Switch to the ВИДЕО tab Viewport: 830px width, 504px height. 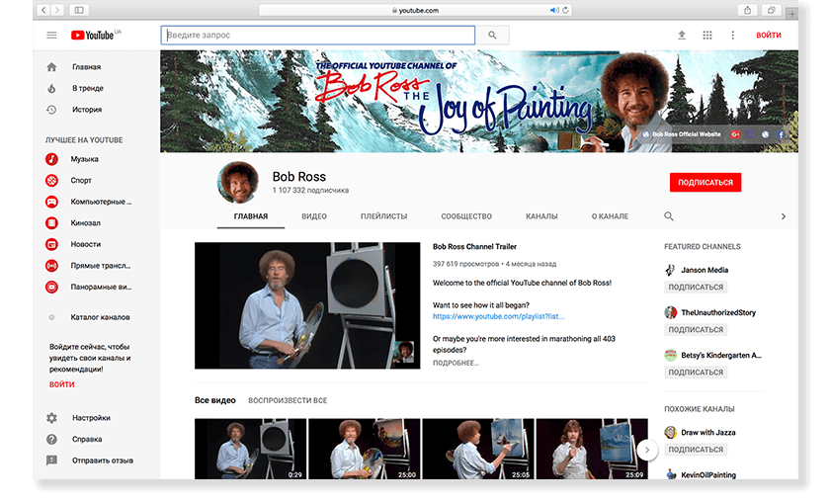coord(314,216)
